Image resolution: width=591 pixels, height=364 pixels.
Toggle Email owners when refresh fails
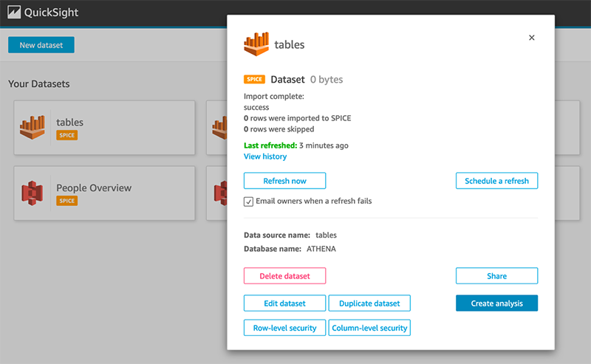[x=248, y=202]
